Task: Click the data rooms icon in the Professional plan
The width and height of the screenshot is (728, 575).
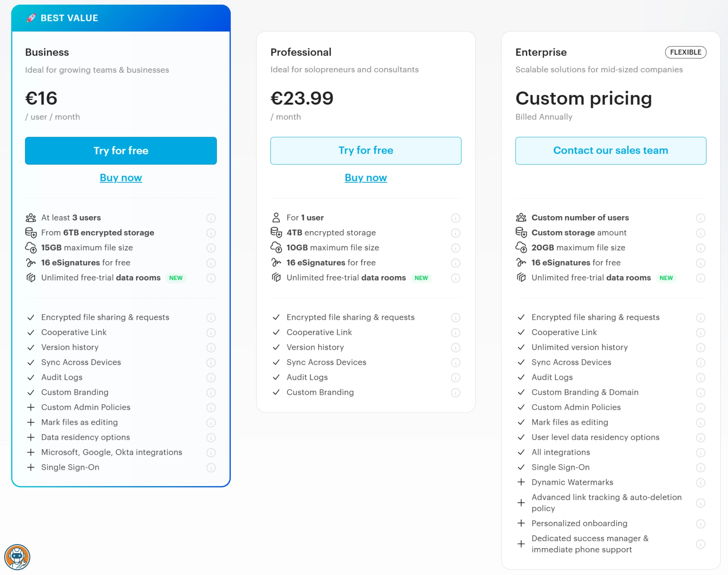Action: (276, 278)
